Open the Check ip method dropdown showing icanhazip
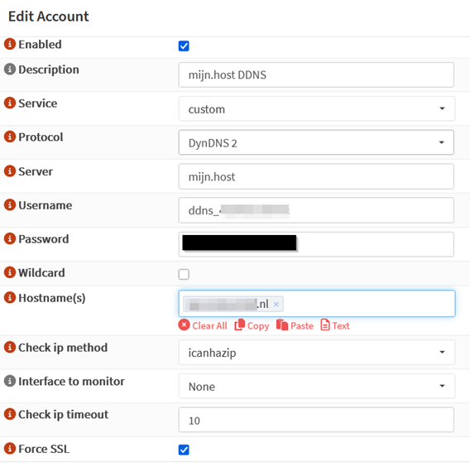 point(316,353)
